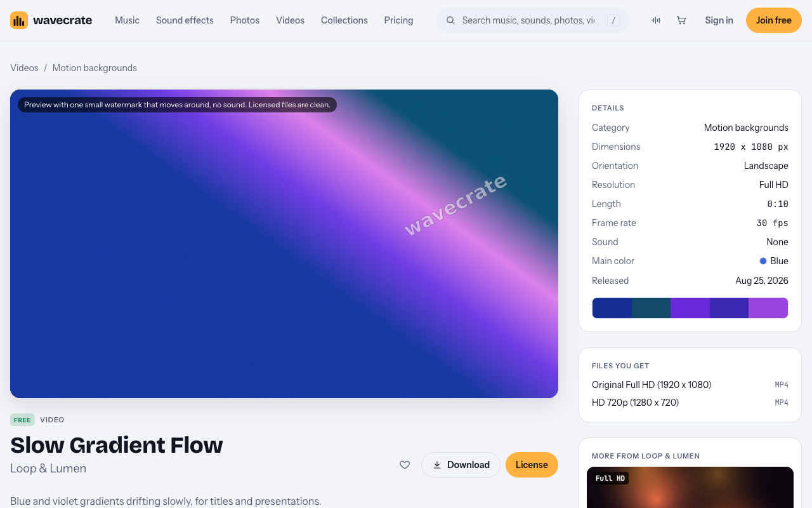Select the teal palette swatch
Viewport: 812px width, 508px height.
point(651,308)
